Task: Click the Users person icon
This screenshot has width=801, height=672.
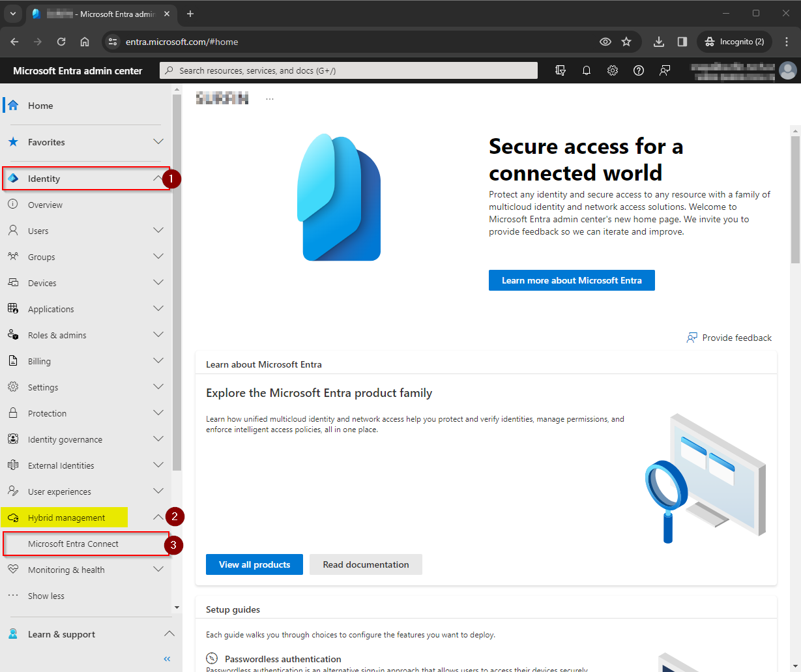Action: point(13,231)
